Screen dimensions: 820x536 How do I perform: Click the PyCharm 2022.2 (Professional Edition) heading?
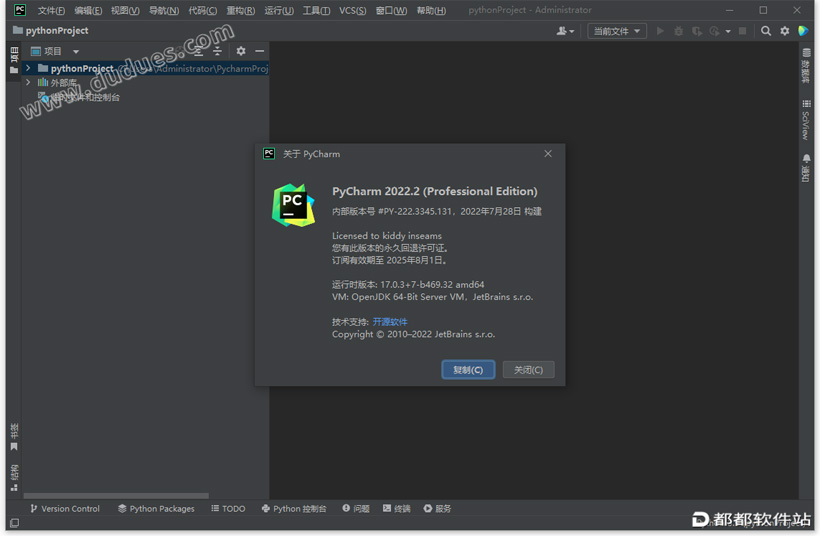pyautogui.click(x=435, y=191)
